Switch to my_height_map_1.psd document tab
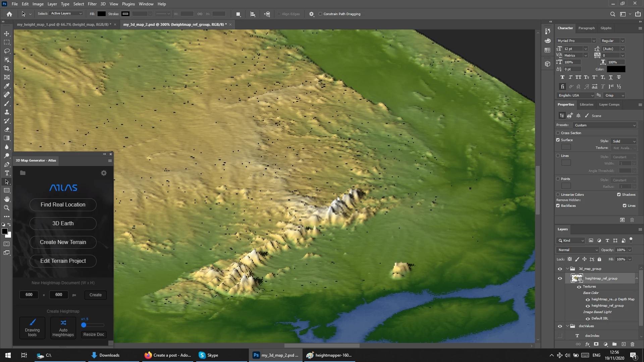 point(63,24)
